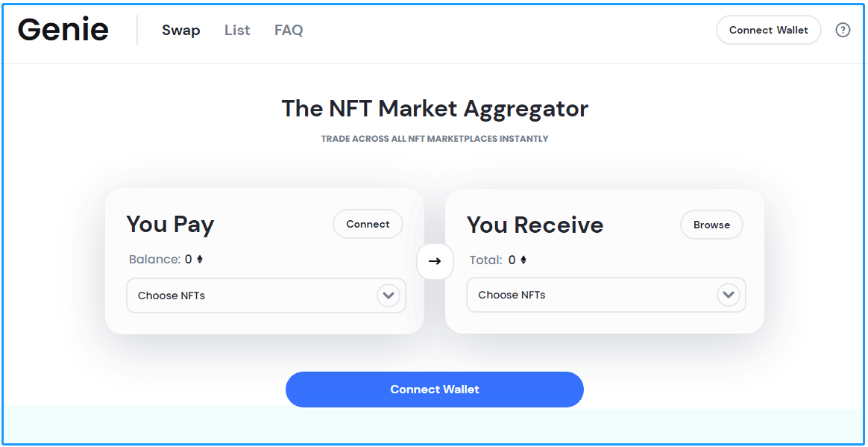This screenshot has height=447, width=868.
Task: Open Choose NFTs dropdown under You Receive
Action: (606, 296)
